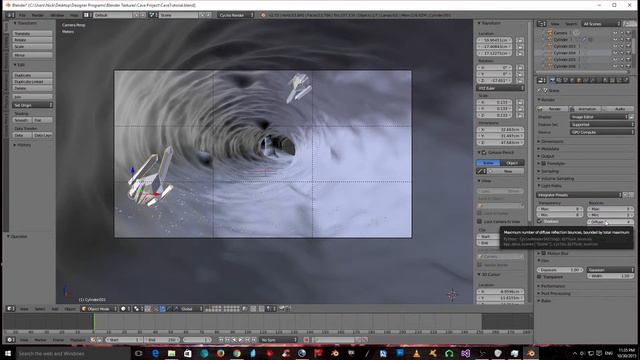
Task: Click the Audio render button
Action: point(618,109)
